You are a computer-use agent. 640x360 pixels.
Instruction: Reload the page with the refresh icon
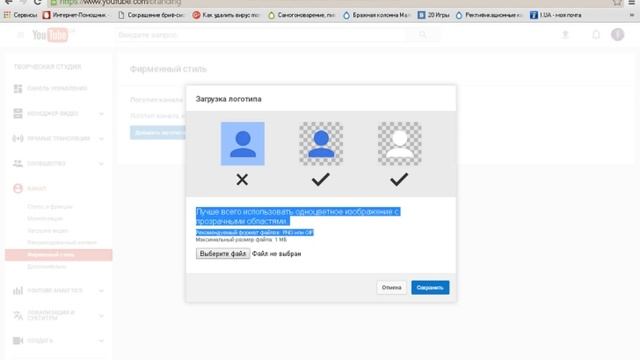[x=38, y=2]
